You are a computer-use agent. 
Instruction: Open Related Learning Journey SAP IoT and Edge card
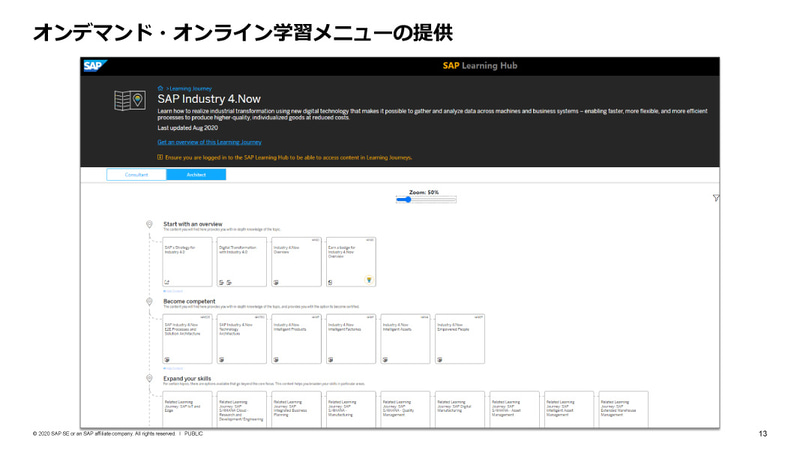(x=187, y=409)
